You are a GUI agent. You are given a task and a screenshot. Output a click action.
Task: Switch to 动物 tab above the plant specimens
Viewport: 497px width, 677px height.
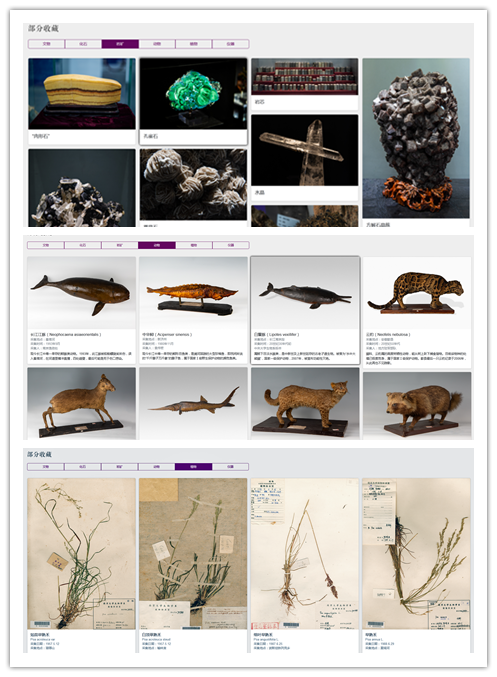(156, 467)
